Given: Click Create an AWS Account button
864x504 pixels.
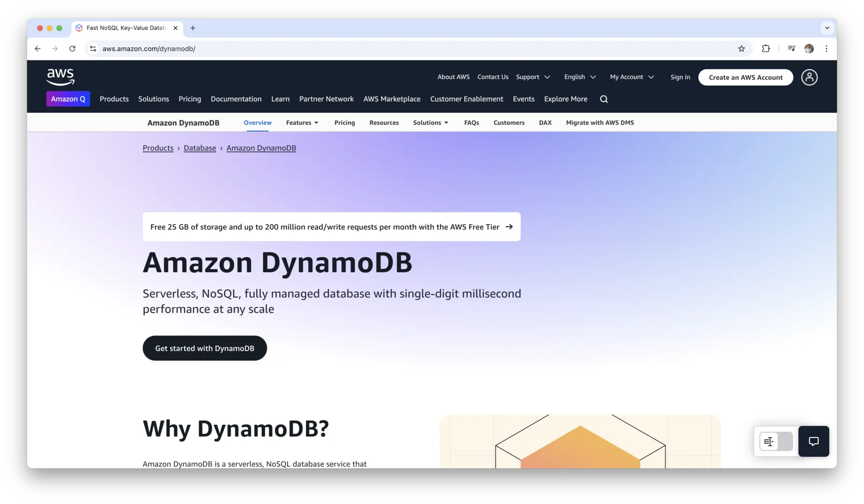Looking at the screenshot, I should pos(745,77).
